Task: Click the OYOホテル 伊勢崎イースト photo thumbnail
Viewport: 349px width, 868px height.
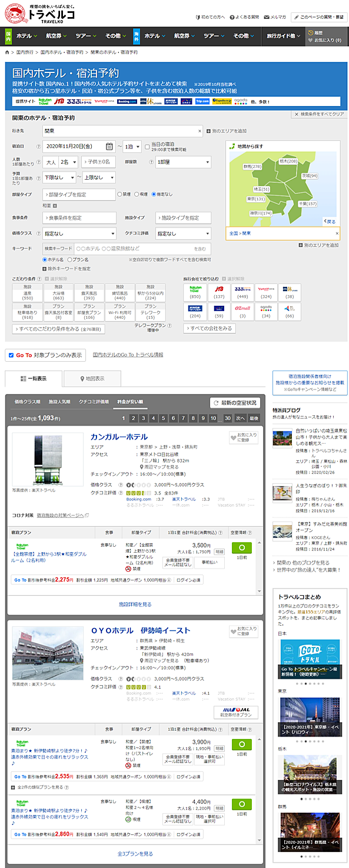Action: [48, 653]
